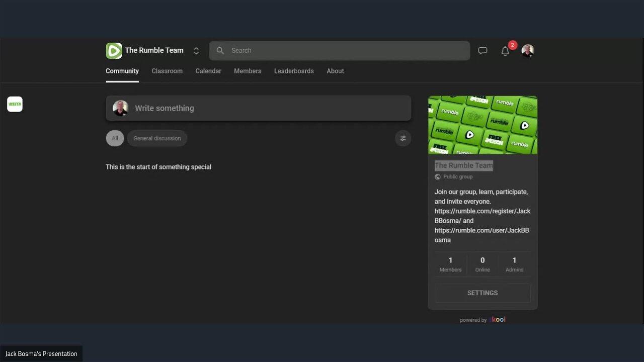
Task: Open your profile via the avatar icon
Action: click(x=527, y=50)
